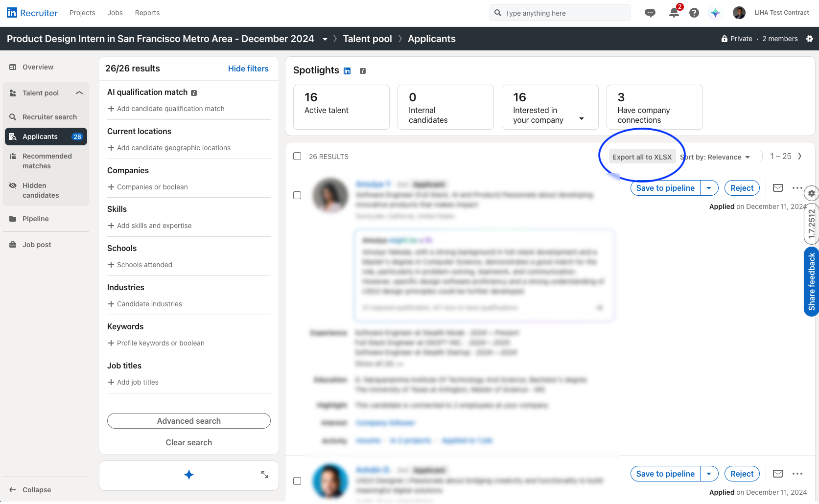Message second candidate via envelope icon
Screen dimensions: 819x504
[x=778, y=474]
